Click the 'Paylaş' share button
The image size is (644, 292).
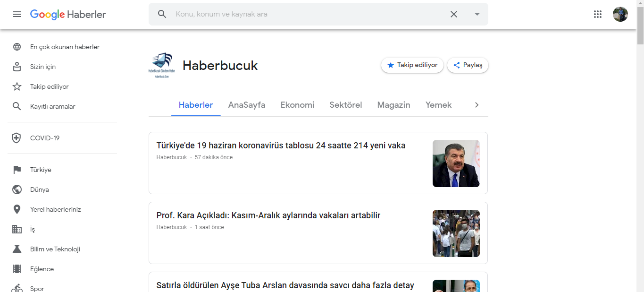click(x=468, y=65)
